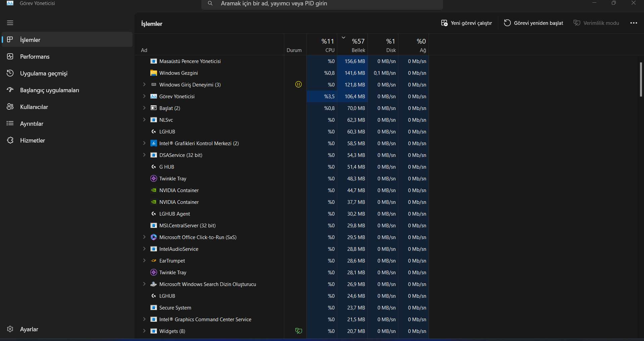Expand the DSAService (32 bit) row
Viewport: 644px width, 341px height.
144,155
